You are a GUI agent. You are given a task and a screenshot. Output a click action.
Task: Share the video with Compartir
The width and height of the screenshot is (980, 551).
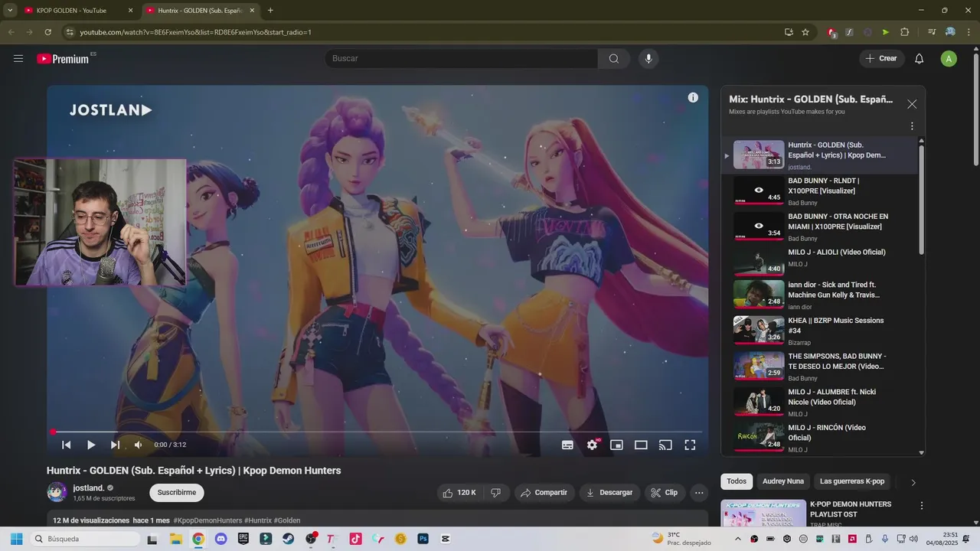click(544, 493)
